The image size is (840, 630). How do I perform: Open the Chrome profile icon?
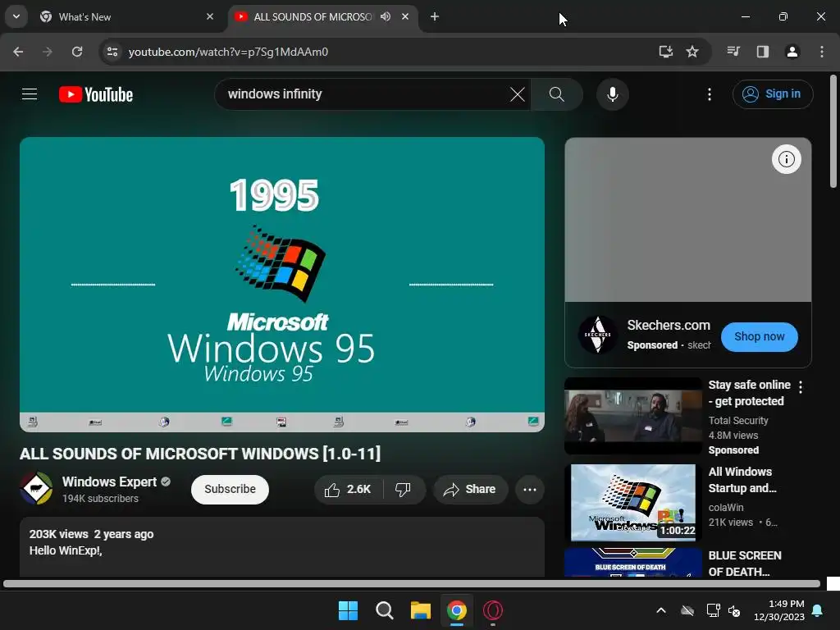792,52
